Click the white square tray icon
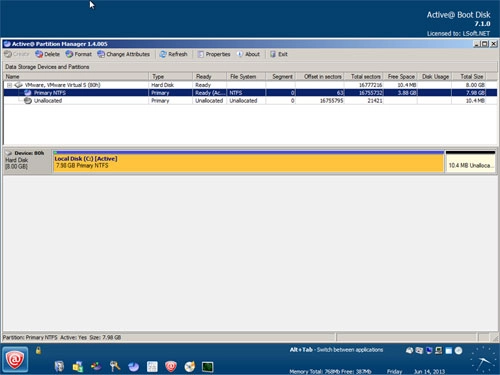Image resolution: width=500 pixels, height=375 pixels. click(449, 351)
